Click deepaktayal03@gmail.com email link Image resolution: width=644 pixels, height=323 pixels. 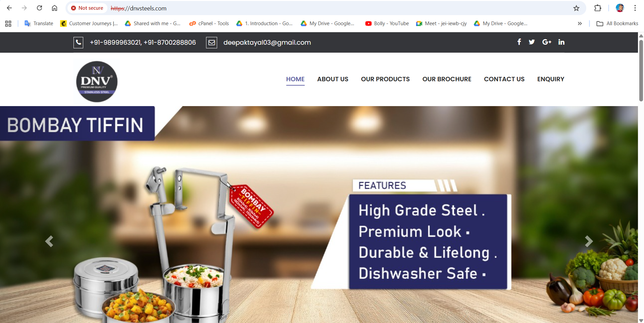(x=267, y=43)
